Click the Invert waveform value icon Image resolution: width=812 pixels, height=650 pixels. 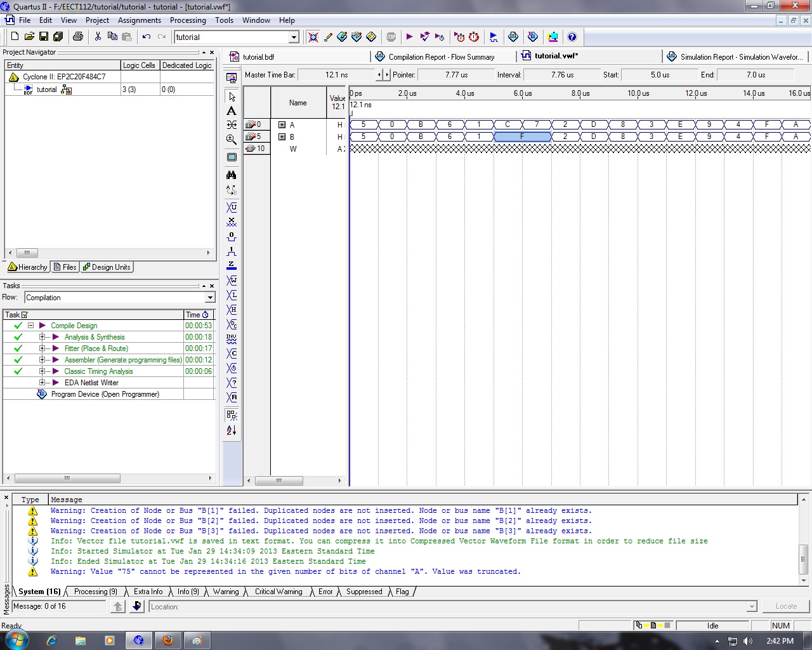pos(232,338)
